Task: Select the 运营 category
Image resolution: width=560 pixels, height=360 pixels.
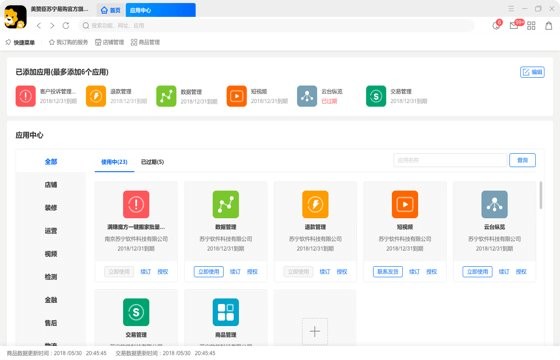Action: [x=51, y=231]
